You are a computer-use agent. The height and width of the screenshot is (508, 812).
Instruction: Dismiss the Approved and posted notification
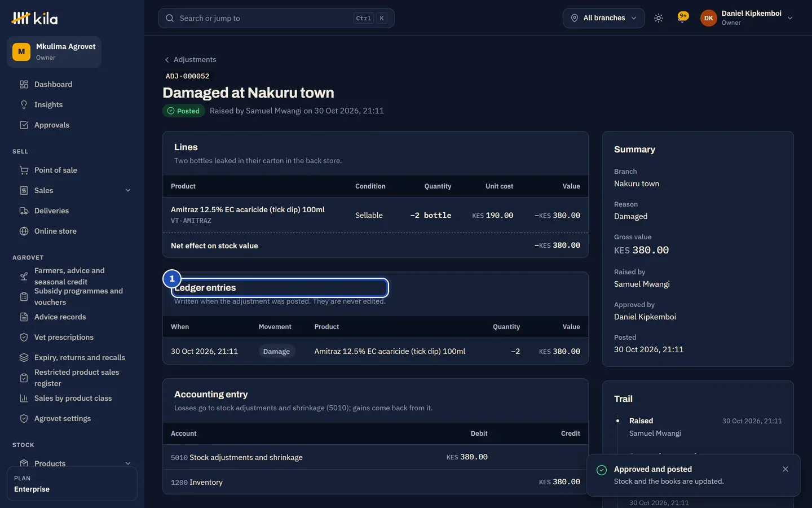click(x=785, y=469)
